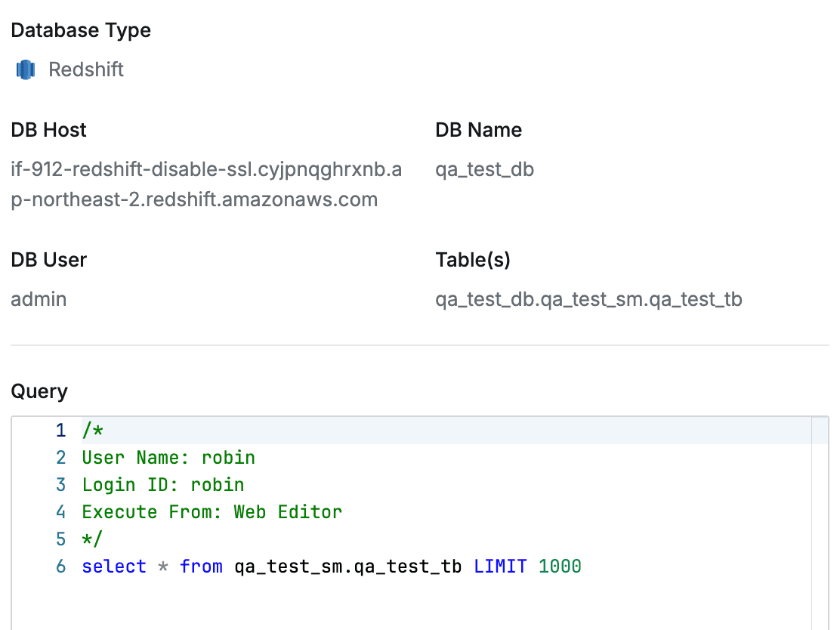
Task: Select the blue Redshift logo next to database type
Action: 23,69
